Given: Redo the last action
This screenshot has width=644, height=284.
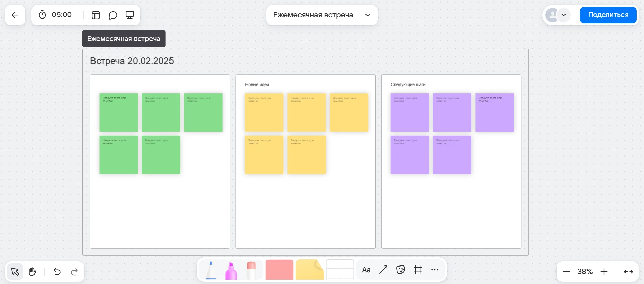Looking at the screenshot, I should click(x=74, y=272).
